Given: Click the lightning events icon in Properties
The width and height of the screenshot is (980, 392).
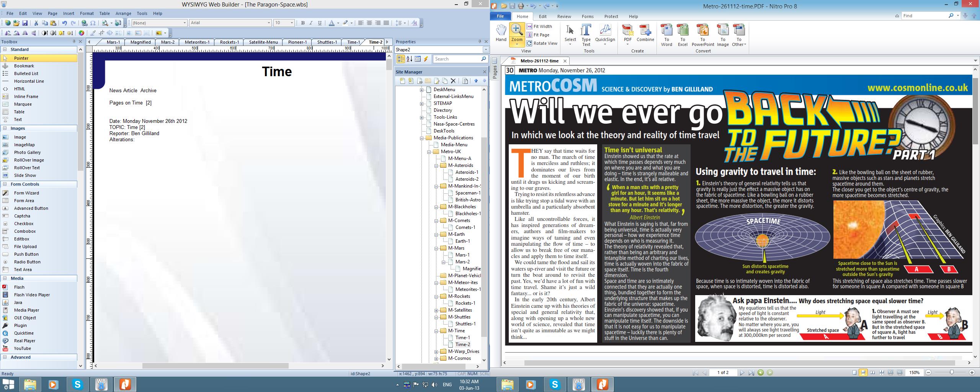Looking at the screenshot, I should (426, 59).
